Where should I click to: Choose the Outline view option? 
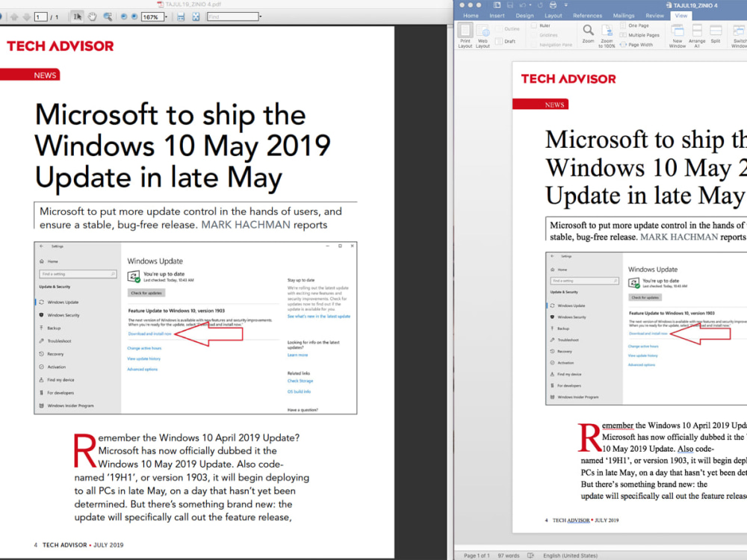click(508, 29)
